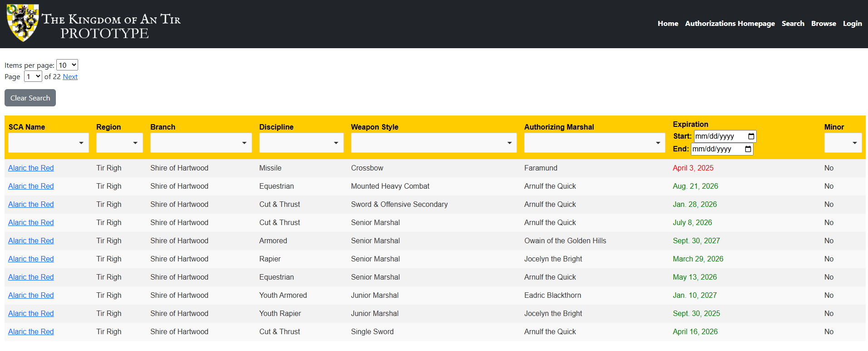Go to Home in navigation bar

click(668, 24)
